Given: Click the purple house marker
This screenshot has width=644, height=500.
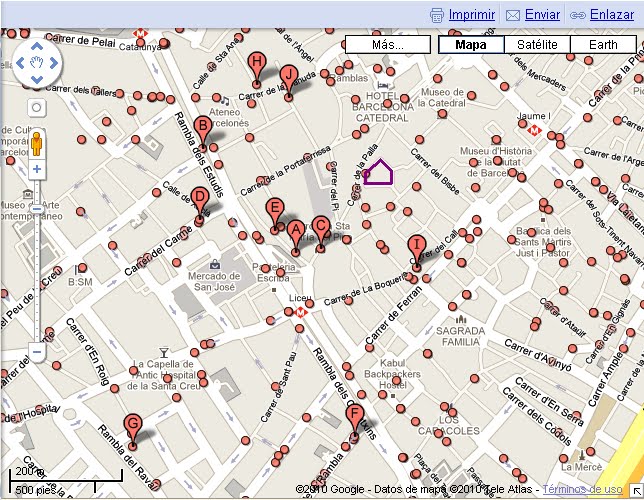Looking at the screenshot, I should (x=378, y=172).
